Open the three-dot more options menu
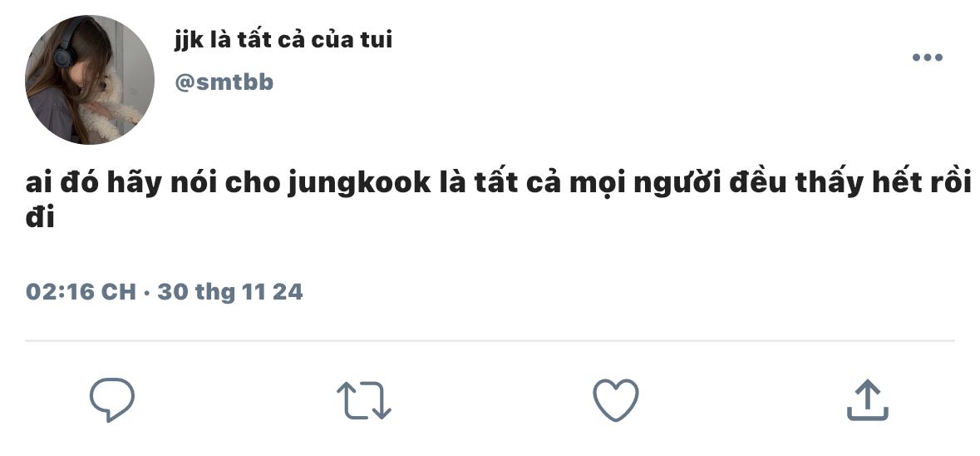 click(x=928, y=57)
